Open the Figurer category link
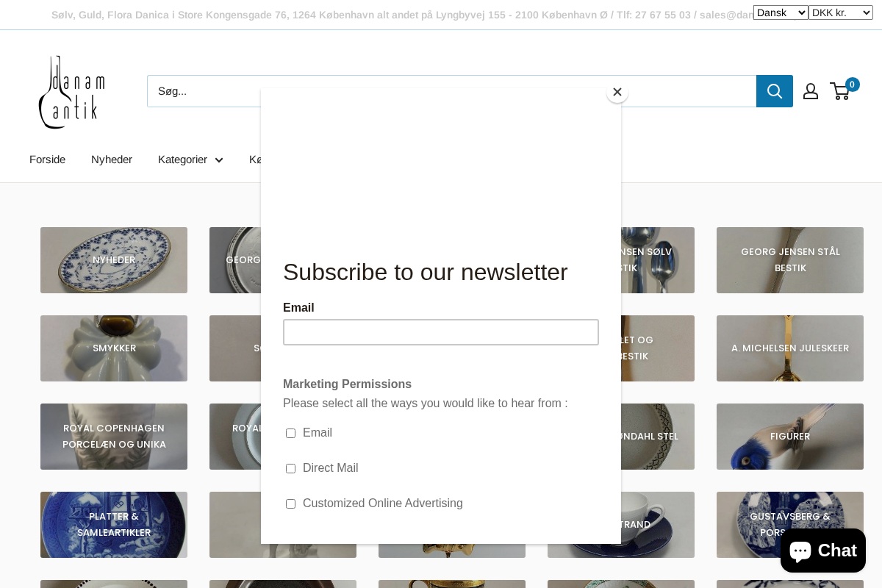Viewport: 882px width, 588px height. pos(789,436)
